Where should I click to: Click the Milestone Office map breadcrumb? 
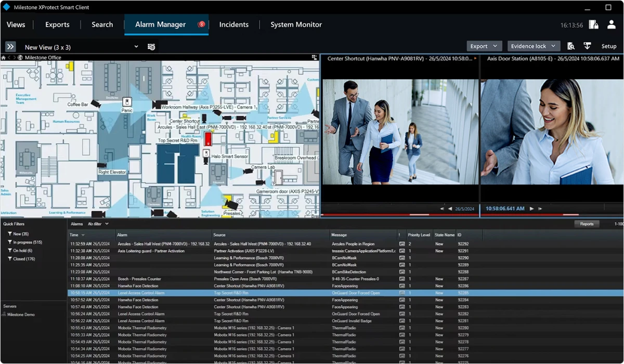[43, 58]
